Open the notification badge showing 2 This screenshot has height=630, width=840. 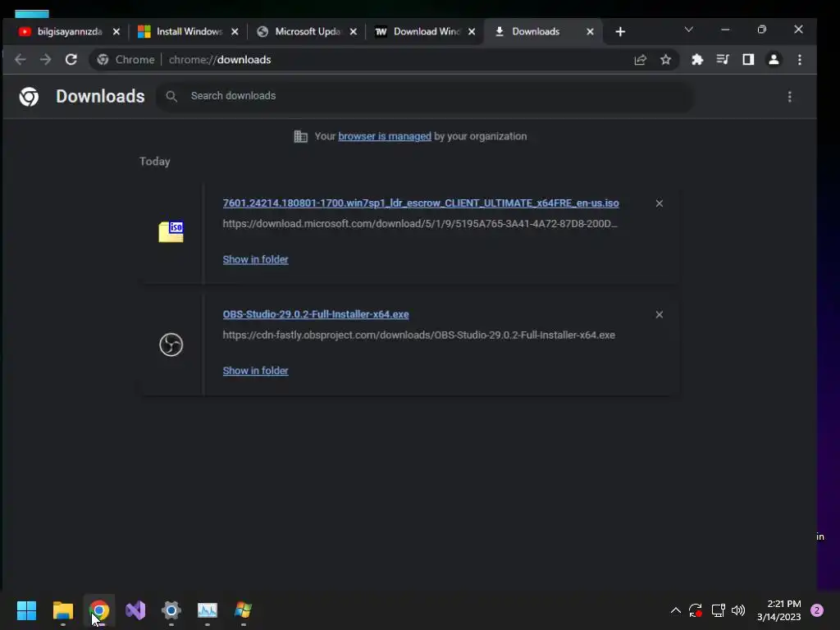point(817,610)
